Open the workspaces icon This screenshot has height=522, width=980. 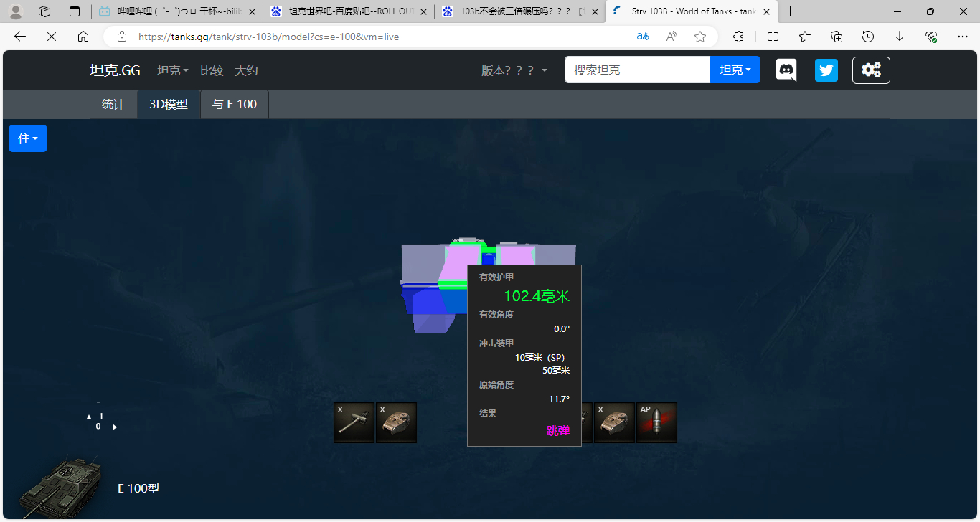pyautogui.click(x=44, y=11)
